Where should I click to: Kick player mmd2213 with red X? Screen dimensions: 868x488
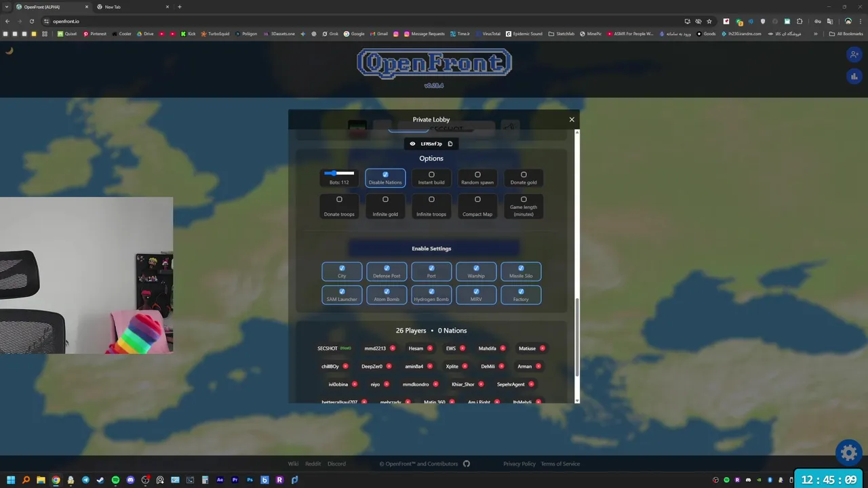(393, 348)
